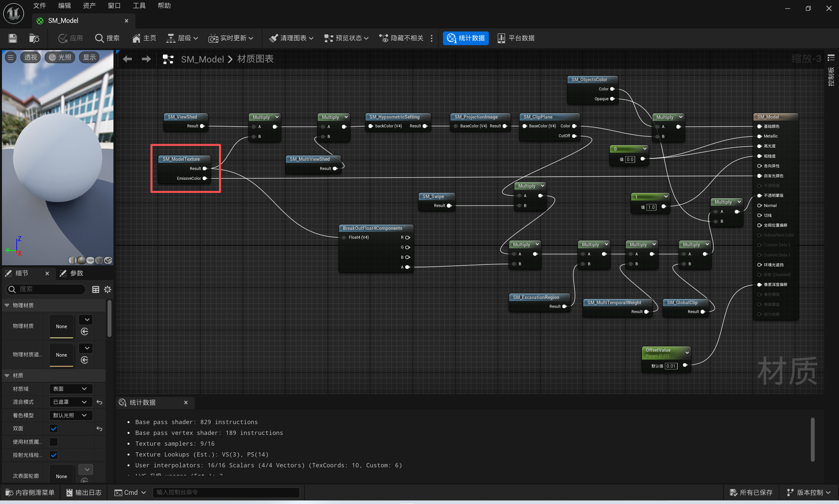Open details panel settings gear

(x=108, y=289)
